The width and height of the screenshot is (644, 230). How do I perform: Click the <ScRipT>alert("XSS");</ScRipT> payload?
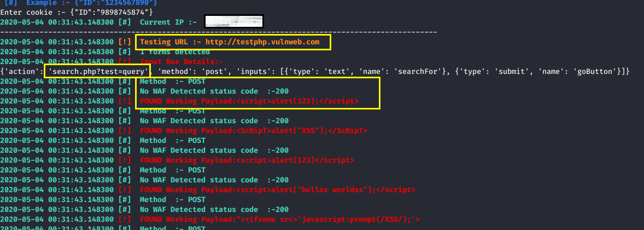[x=301, y=131]
